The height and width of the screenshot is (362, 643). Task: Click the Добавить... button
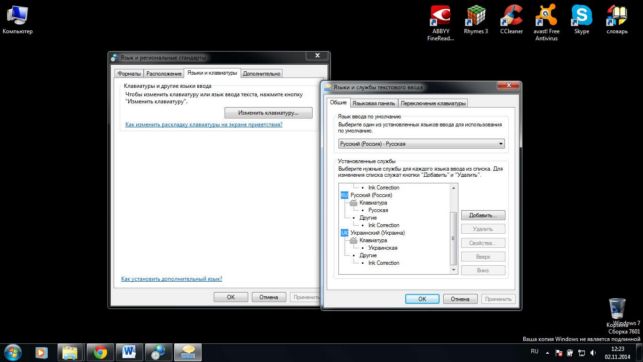(483, 215)
